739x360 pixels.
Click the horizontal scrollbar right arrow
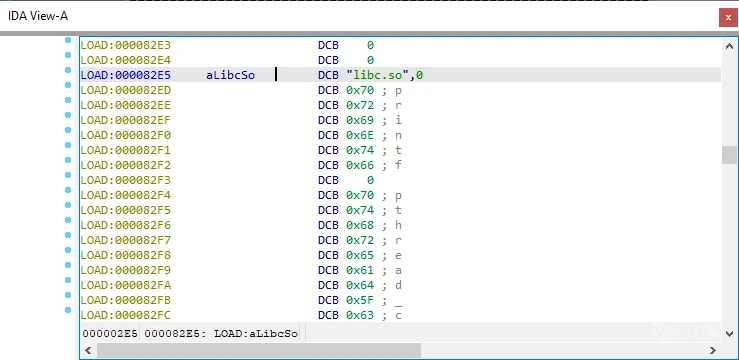713,351
